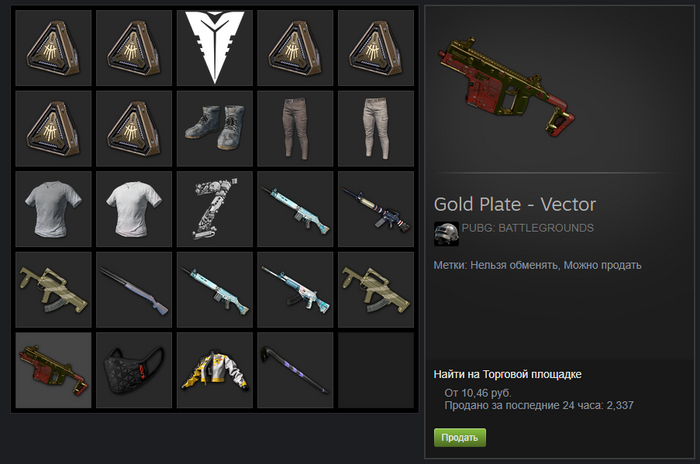Select the black face mask item
Screen dimensions: 700x464
click(x=134, y=370)
